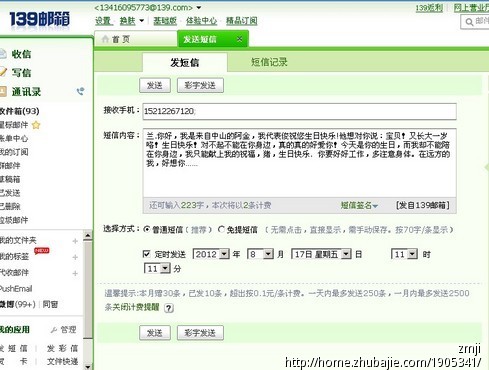This screenshot has width=489, height=370.
Task: Click the phone icon beside 通讯录
Action: point(80,91)
